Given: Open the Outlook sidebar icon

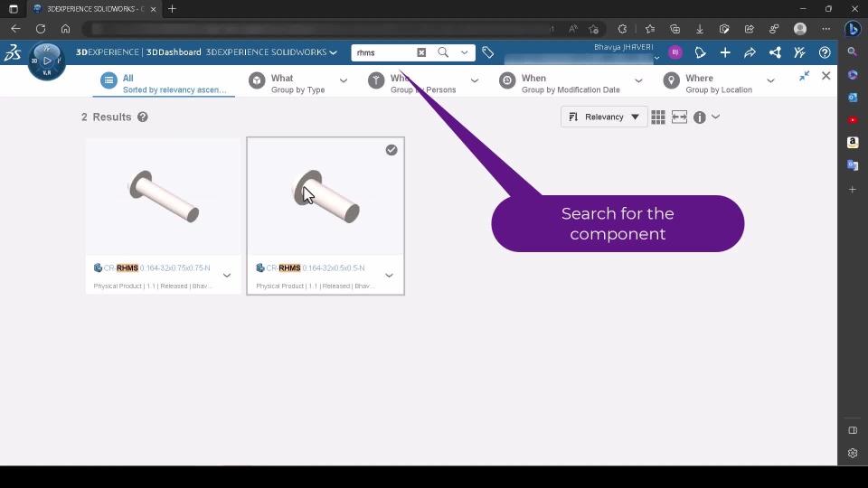Looking at the screenshot, I should [853, 98].
